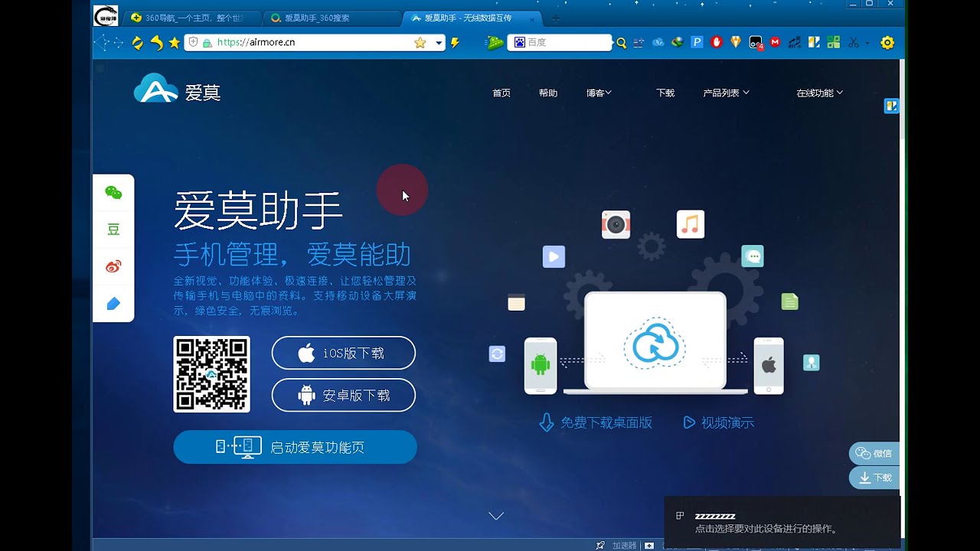Click the WeChat share icon in sidebar
The width and height of the screenshot is (980, 551).
[113, 193]
